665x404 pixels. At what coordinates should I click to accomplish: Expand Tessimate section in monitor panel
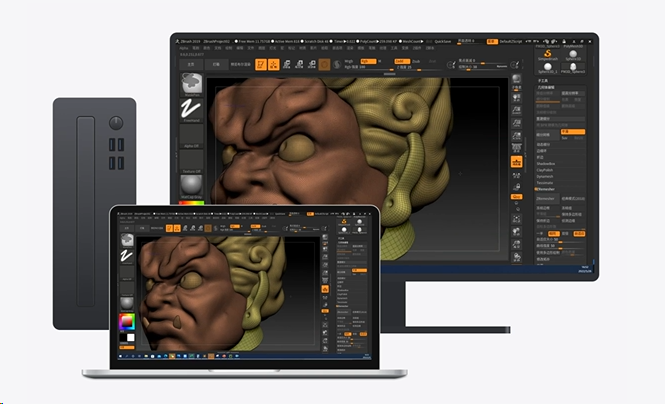tap(545, 183)
